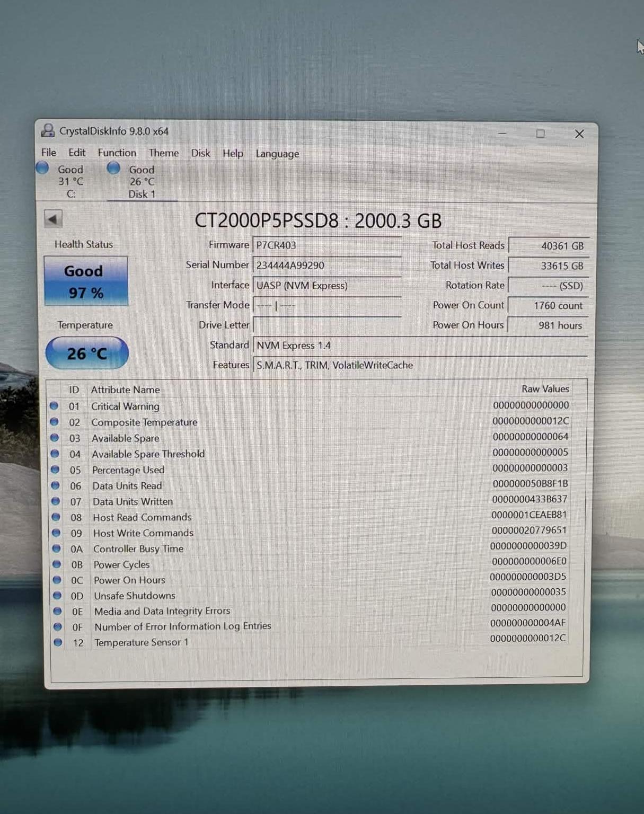Click the Total Host Reads value 40361 GB
This screenshot has height=814, width=644.
(549, 246)
